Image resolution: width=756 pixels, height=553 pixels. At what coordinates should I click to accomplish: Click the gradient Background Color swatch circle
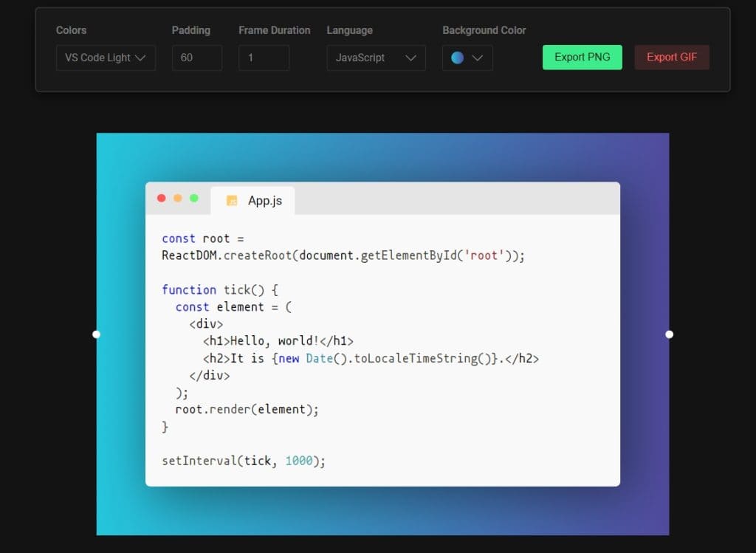[x=457, y=58]
